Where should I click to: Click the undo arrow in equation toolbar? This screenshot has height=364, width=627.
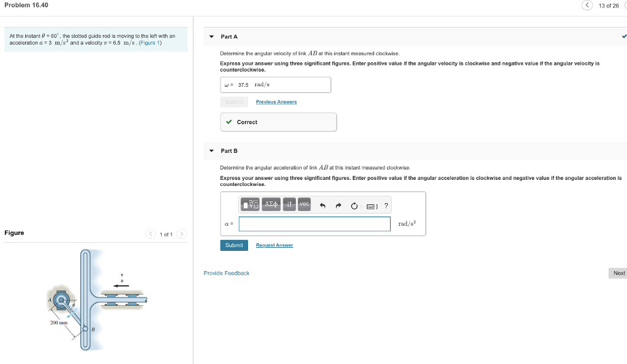[322, 204]
